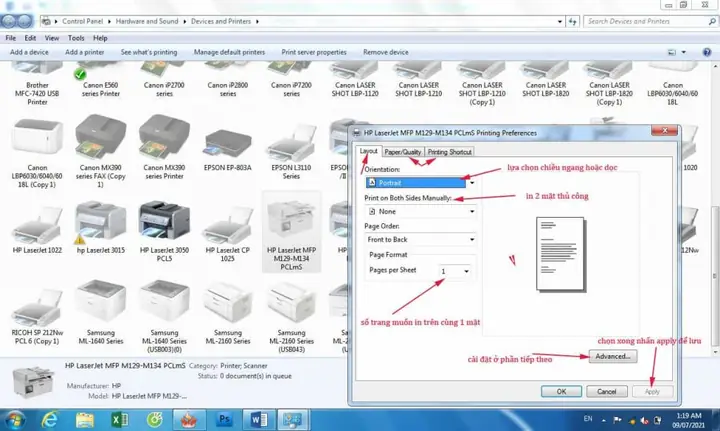The image size is (720, 431).
Task: Cancel the Printing Preferences dialog
Action: pos(607,392)
